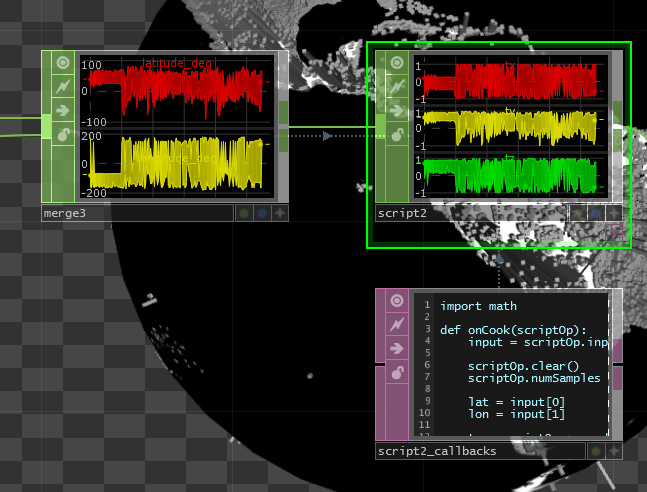This screenshot has height=492, width=647.
Task: Toggle blue display flag on script2
Action: pos(596,213)
